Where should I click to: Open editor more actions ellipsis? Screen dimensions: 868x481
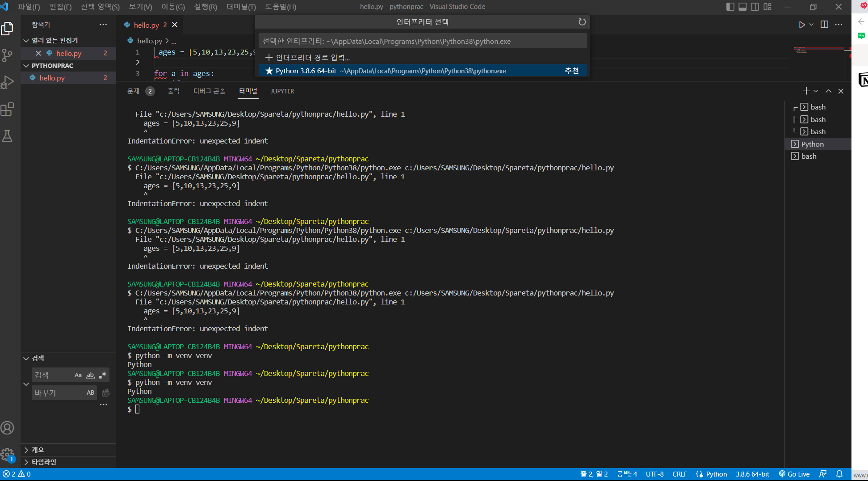point(839,25)
